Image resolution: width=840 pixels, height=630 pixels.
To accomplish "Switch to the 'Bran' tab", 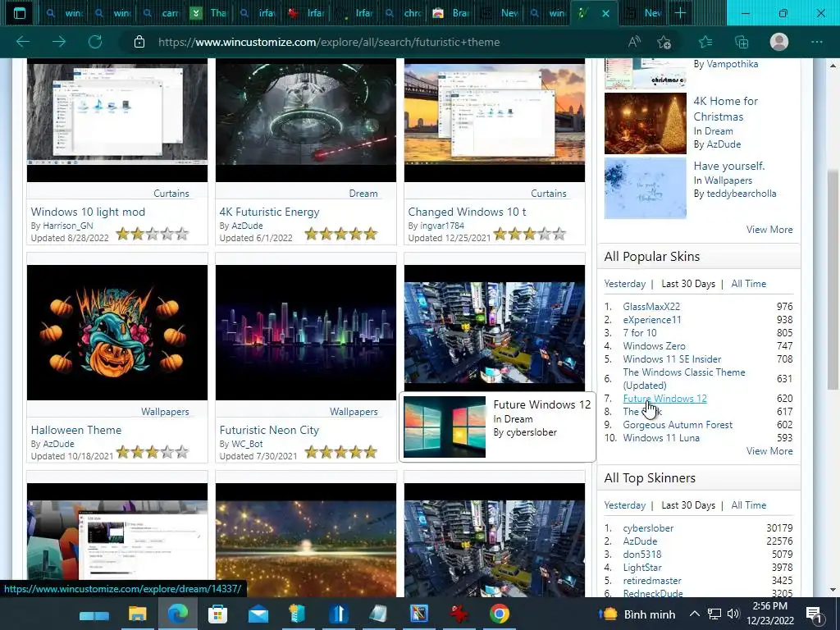I will click(451, 13).
